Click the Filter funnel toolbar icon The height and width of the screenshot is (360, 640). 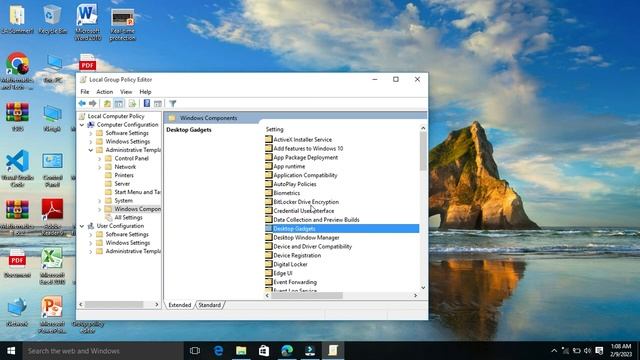pos(173,104)
